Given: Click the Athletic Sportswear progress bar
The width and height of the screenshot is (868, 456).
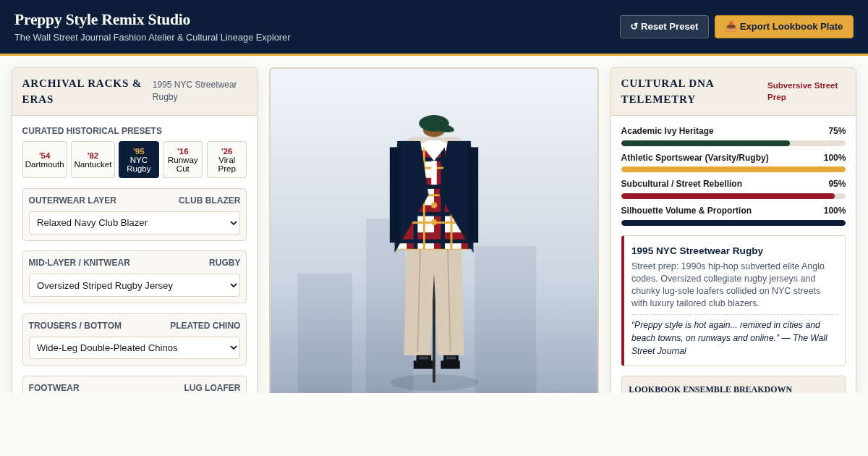Looking at the screenshot, I should point(733,169).
